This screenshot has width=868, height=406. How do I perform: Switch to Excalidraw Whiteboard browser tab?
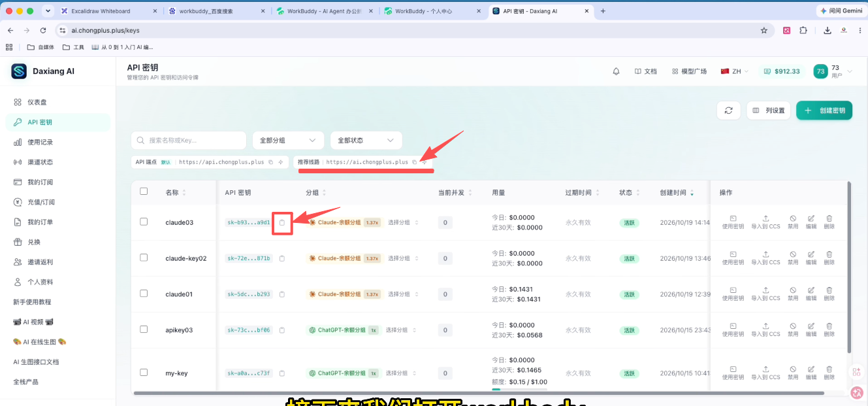(x=108, y=11)
